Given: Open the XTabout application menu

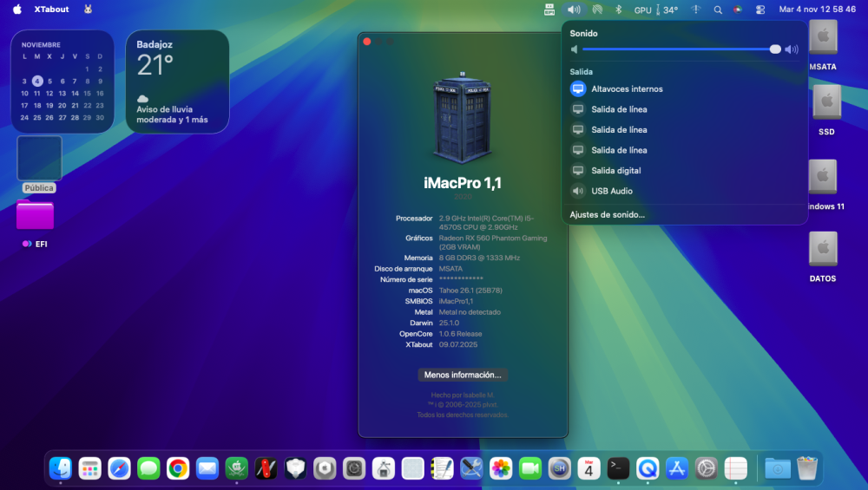Looking at the screenshot, I should pyautogui.click(x=51, y=9).
